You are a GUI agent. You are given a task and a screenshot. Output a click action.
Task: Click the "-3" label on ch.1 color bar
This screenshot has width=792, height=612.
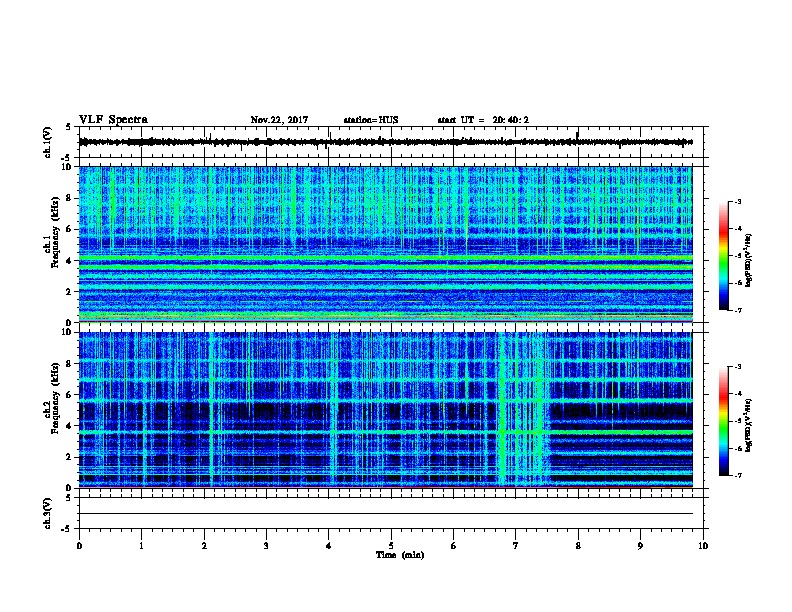coord(737,201)
